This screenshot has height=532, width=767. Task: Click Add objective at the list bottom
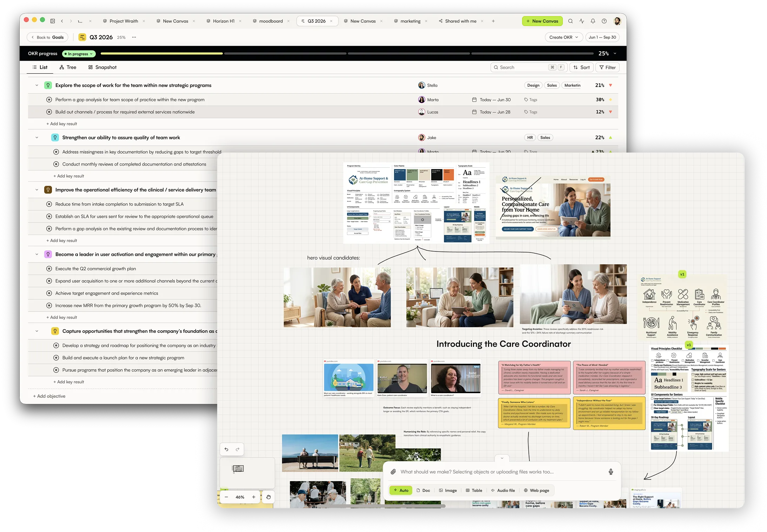click(x=49, y=396)
